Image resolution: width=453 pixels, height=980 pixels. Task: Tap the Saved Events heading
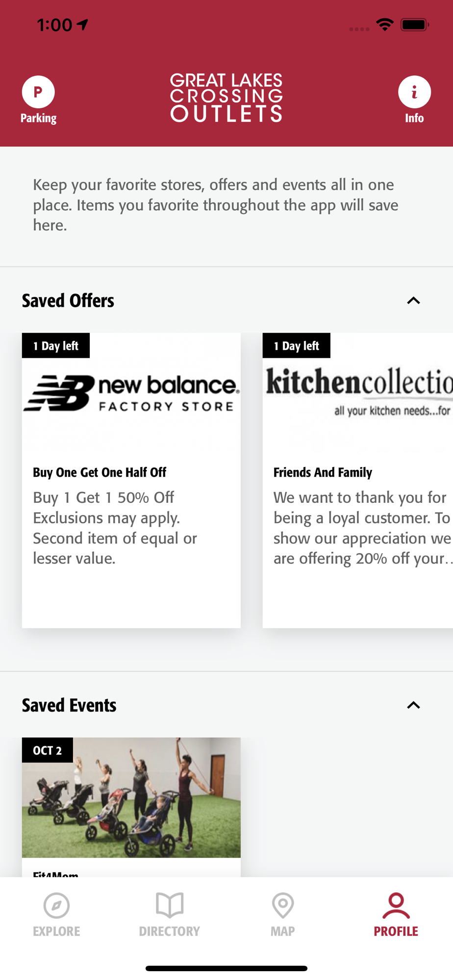(x=69, y=706)
